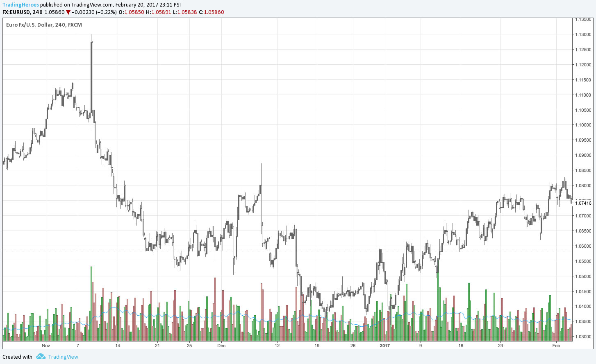Click the 1.03000 price axis label
This screenshot has height=364, width=596.
pos(583,337)
